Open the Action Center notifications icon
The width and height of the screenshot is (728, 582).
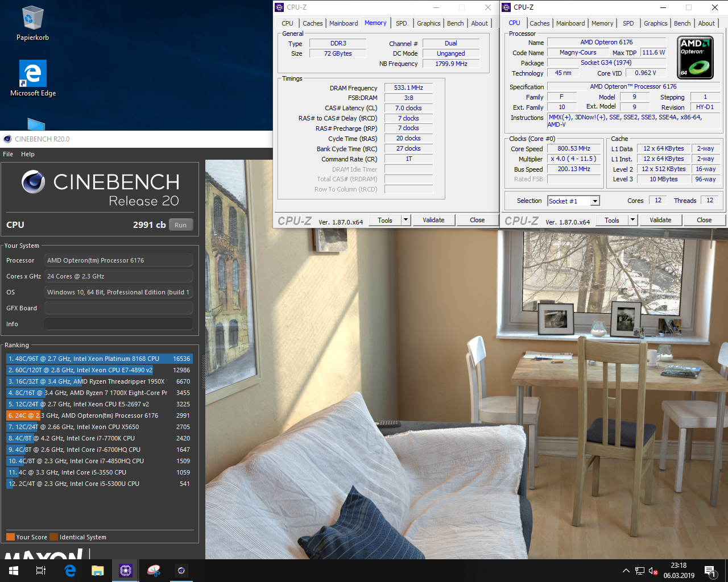(710, 571)
